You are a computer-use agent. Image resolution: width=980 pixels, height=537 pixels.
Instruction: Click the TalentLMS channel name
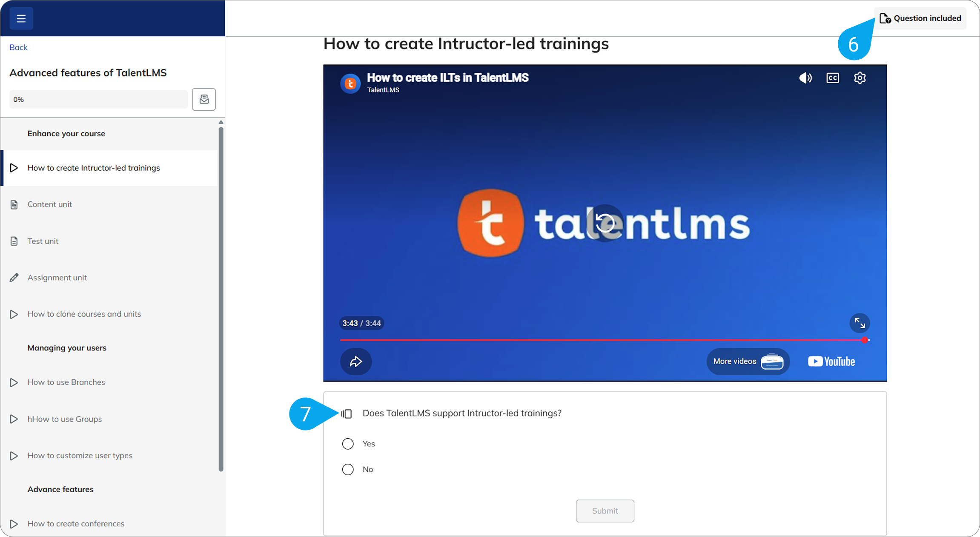tap(383, 90)
